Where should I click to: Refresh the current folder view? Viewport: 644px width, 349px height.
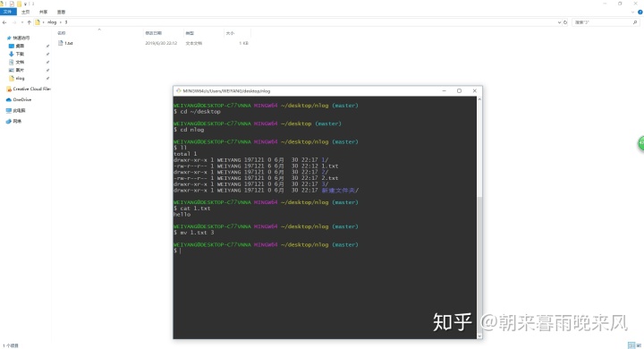tap(565, 22)
